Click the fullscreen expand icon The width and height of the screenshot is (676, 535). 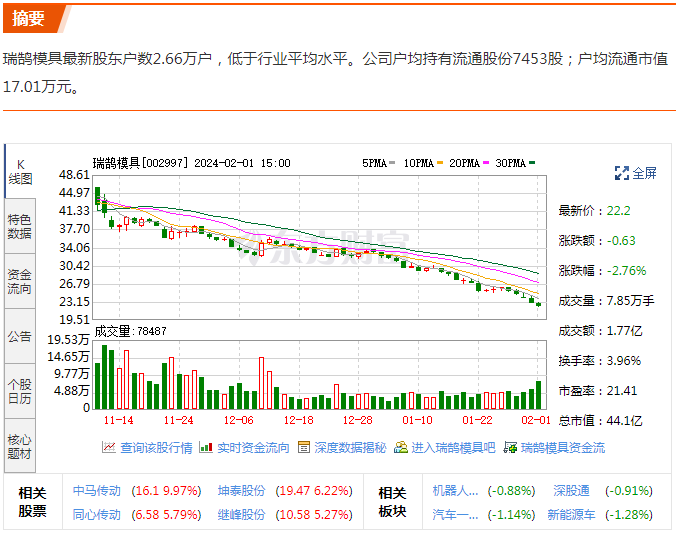pos(621,173)
